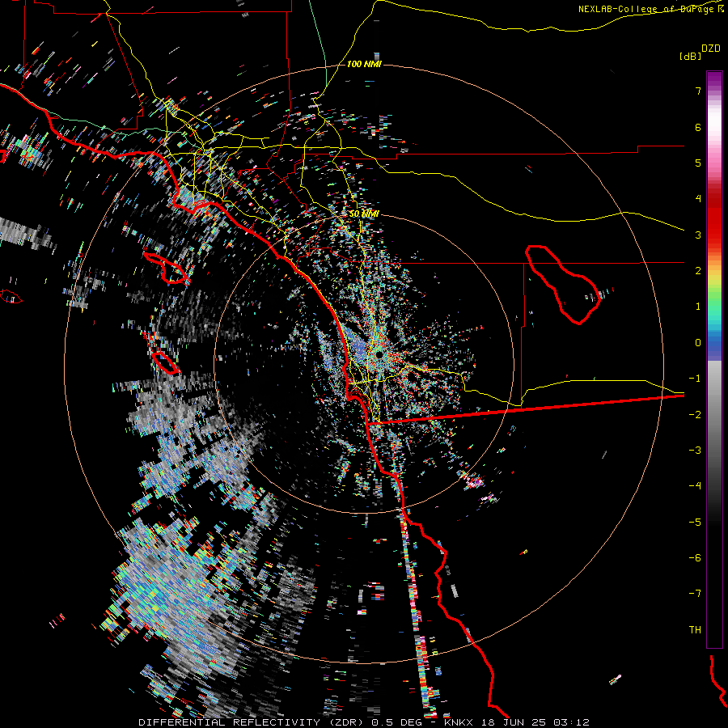Click the [dB] units label
Image resolution: width=728 pixels, height=728 pixels.
[691, 56]
